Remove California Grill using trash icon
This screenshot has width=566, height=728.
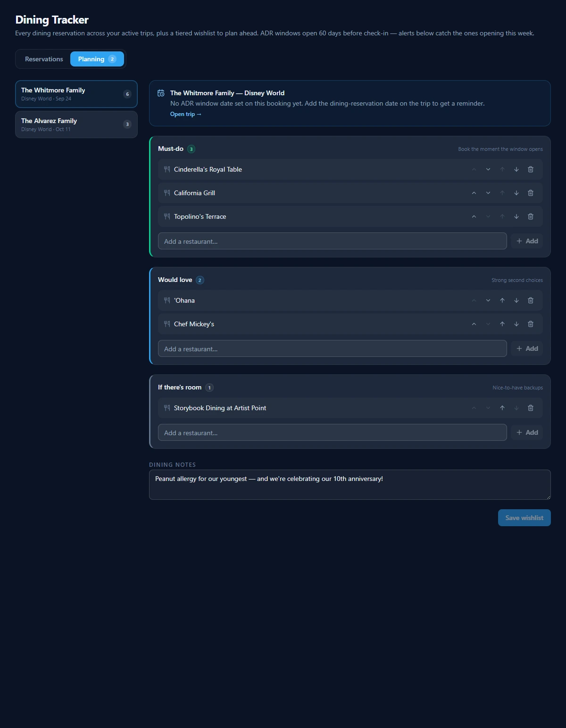click(531, 193)
